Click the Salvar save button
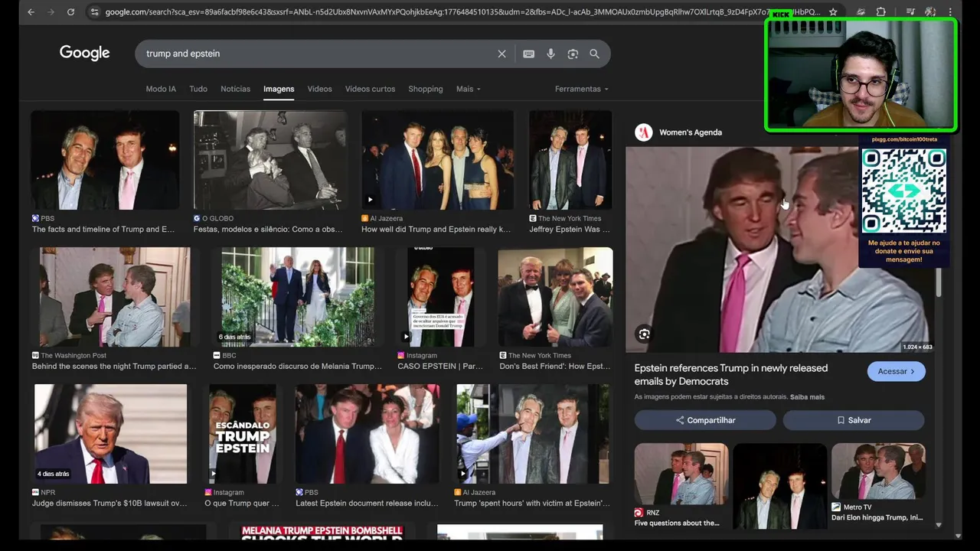The image size is (980, 551). (x=854, y=420)
